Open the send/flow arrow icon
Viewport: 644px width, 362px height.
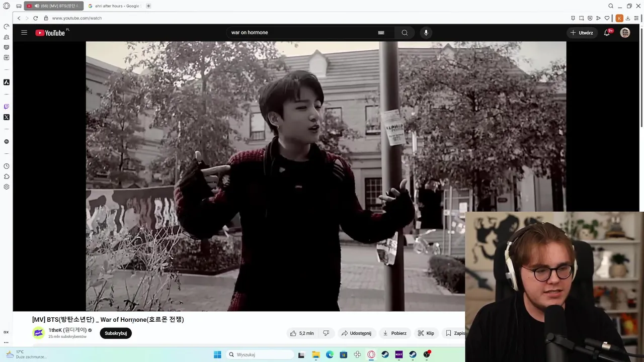click(599, 18)
